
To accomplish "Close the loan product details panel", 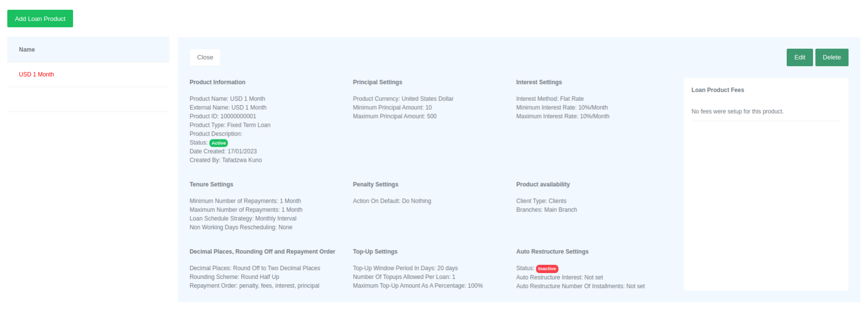I will [x=205, y=58].
